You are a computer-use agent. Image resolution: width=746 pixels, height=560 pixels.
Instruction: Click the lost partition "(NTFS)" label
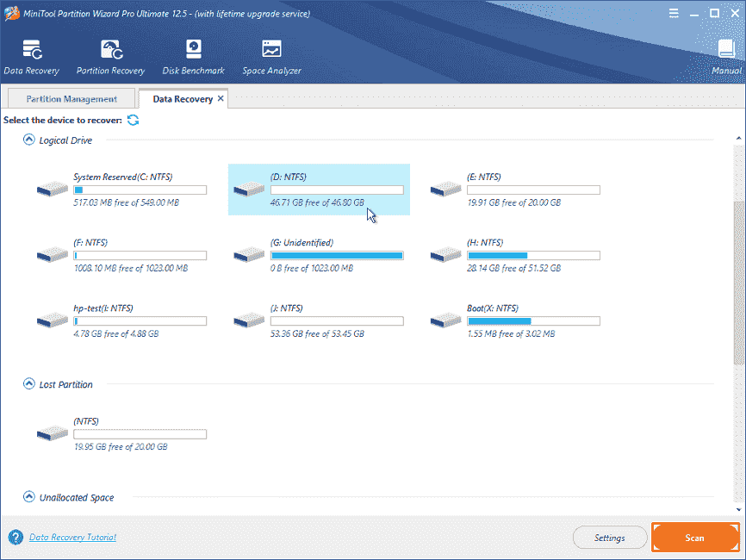coord(86,421)
